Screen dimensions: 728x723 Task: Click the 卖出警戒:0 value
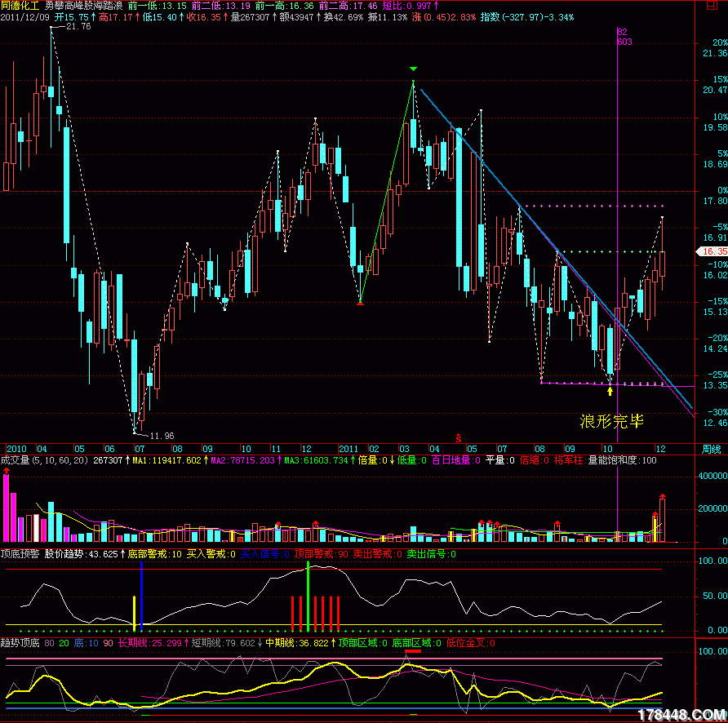377,554
